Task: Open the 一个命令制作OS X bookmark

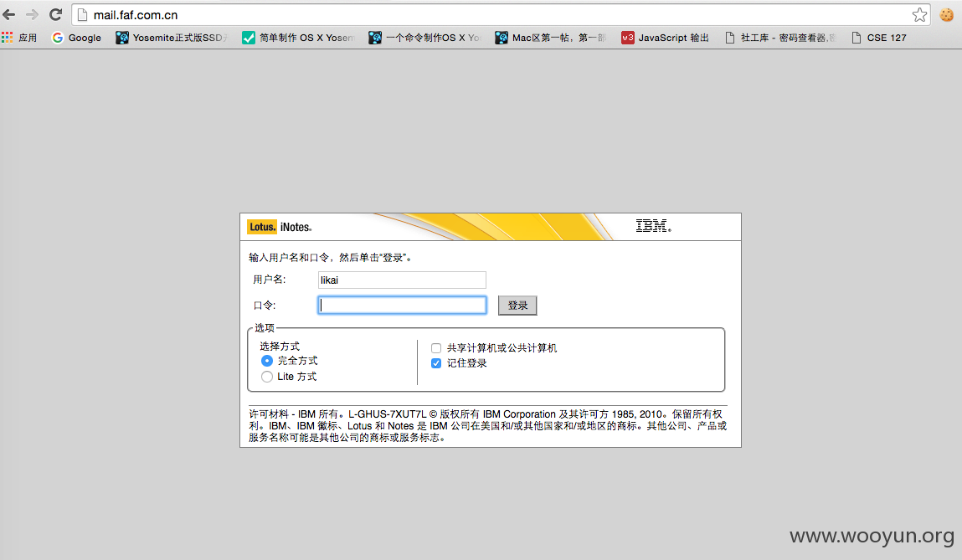Action: click(425, 38)
